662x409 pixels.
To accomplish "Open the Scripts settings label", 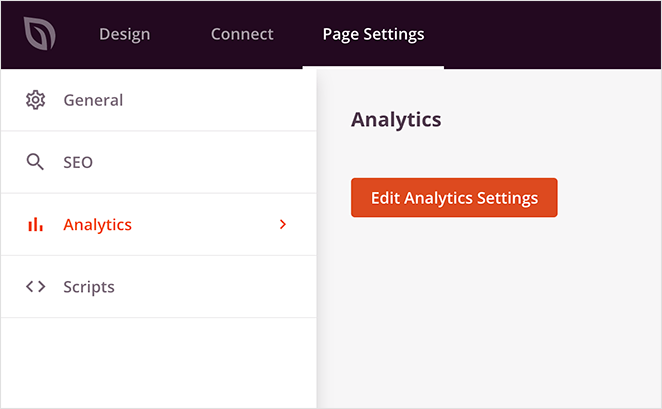I will [89, 287].
